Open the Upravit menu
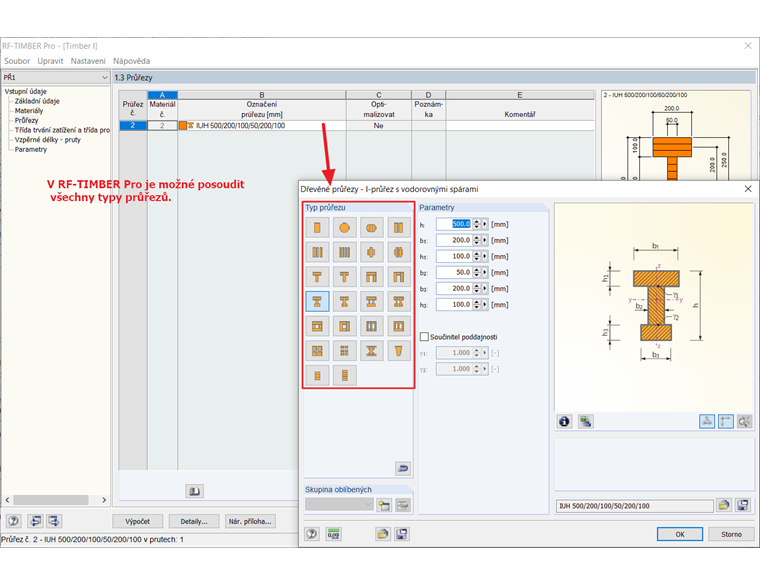 pyautogui.click(x=50, y=61)
